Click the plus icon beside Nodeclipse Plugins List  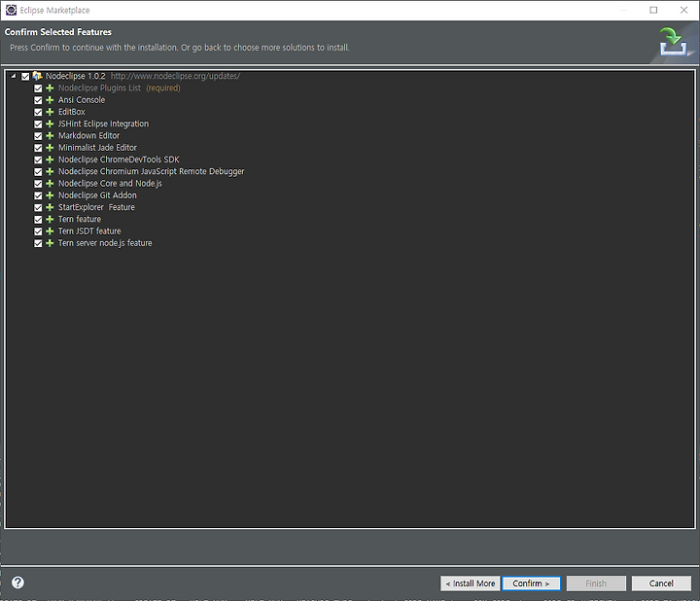(x=50, y=88)
